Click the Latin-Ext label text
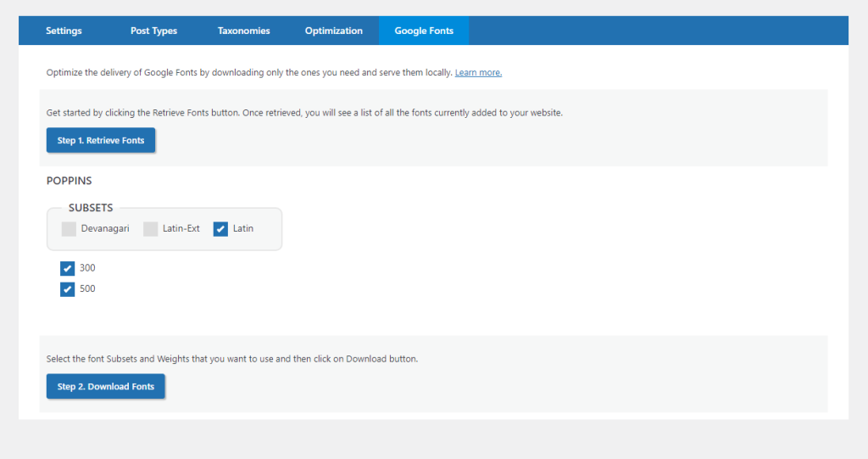The image size is (868, 459). pos(181,228)
